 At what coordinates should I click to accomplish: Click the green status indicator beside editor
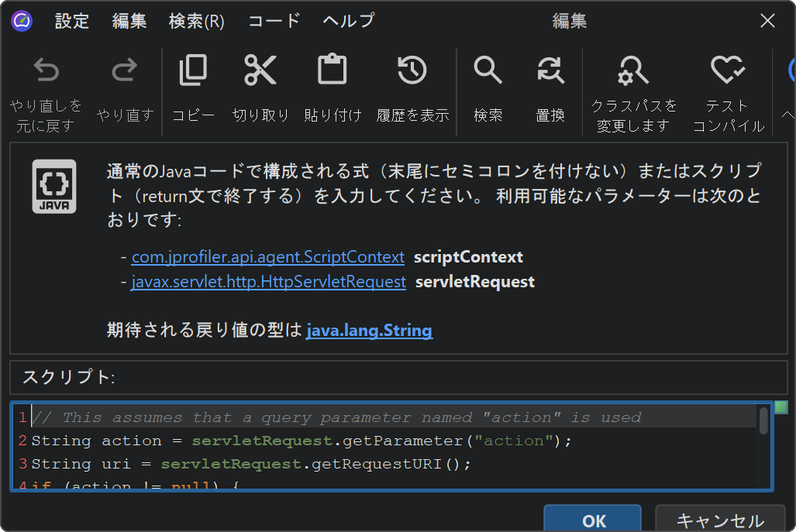click(780, 407)
